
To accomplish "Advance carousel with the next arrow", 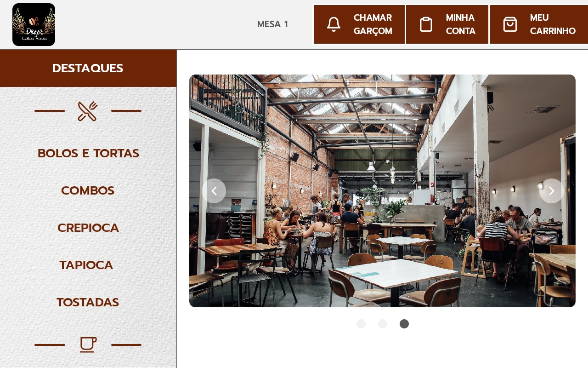I will coord(551,191).
